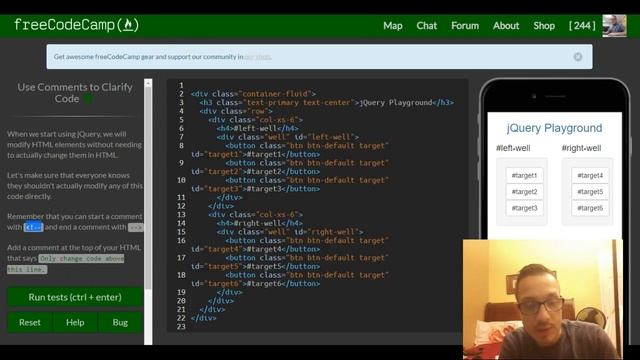This screenshot has width=640, height=360.
Task: Click the h3 jQuery Playground code line
Action: [327, 102]
